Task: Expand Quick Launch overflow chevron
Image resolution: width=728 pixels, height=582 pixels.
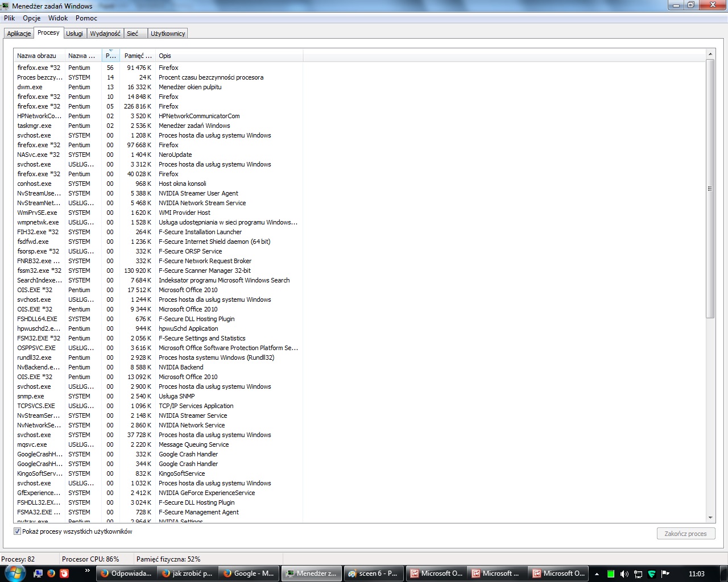Action: pyautogui.click(x=87, y=571)
